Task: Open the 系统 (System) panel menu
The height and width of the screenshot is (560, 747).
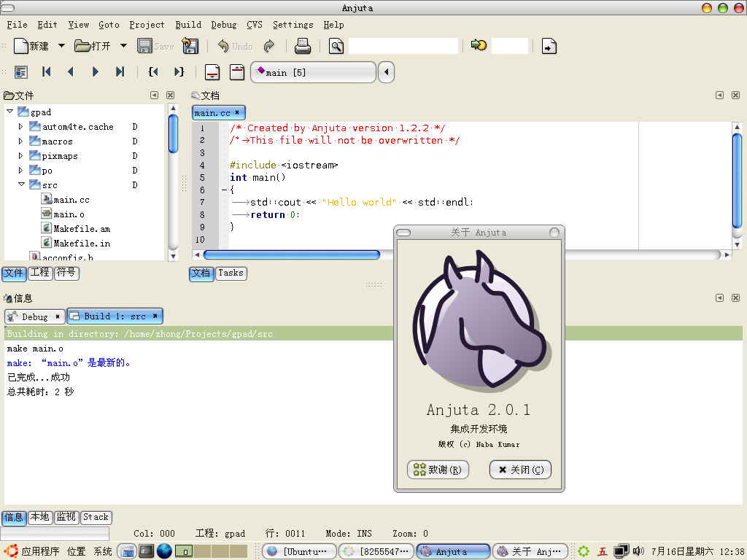Action: (102, 551)
